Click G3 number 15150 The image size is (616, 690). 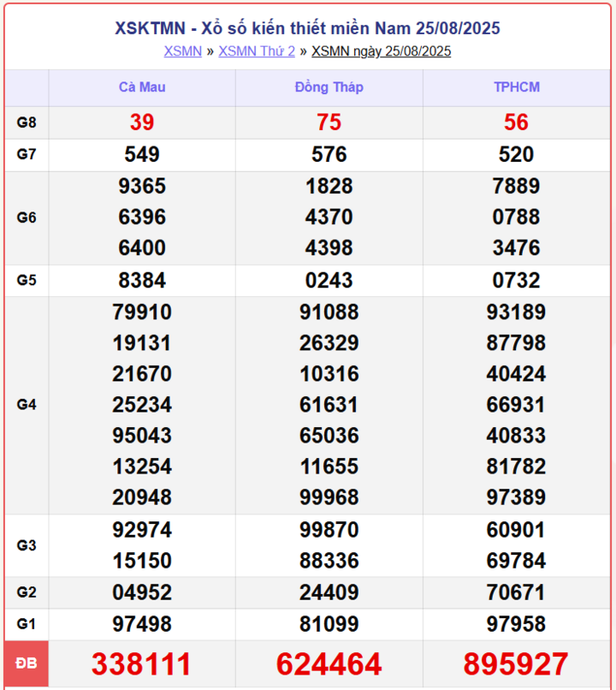pos(142,561)
